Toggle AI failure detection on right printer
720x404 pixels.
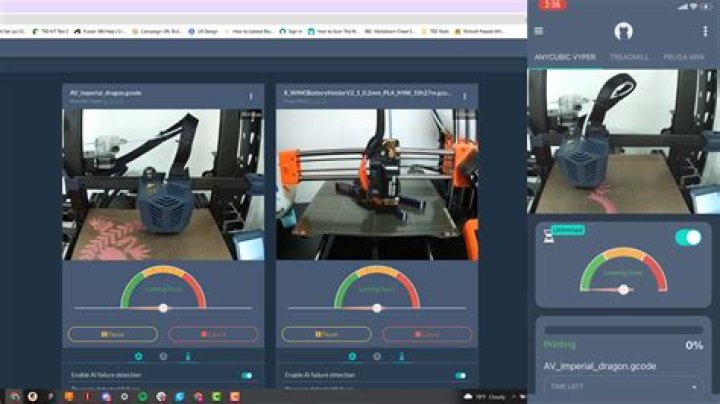click(x=460, y=376)
